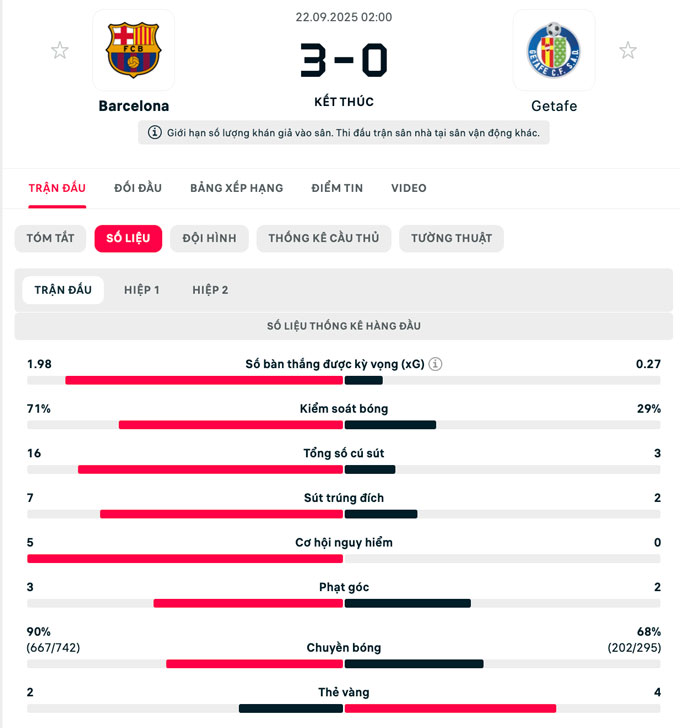Open the TƯỜNG THUẬT commentary section
The width and height of the screenshot is (680, 728).
point(451,238)
